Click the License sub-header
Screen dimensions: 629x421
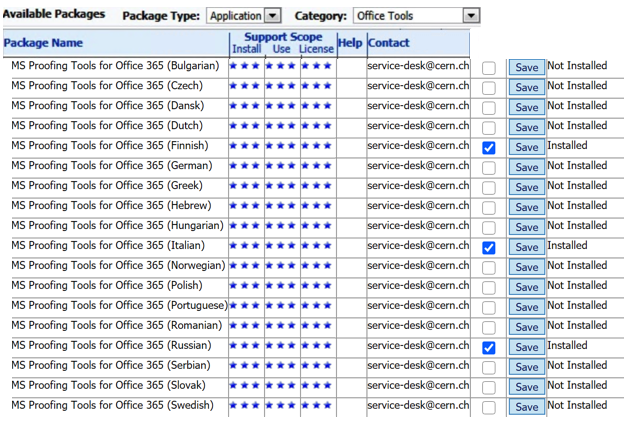pyautogui.click(x=317, y=49)
